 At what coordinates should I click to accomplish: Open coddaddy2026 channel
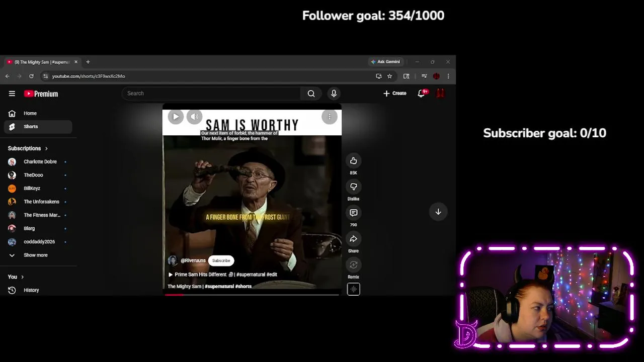tap(38, 242)
